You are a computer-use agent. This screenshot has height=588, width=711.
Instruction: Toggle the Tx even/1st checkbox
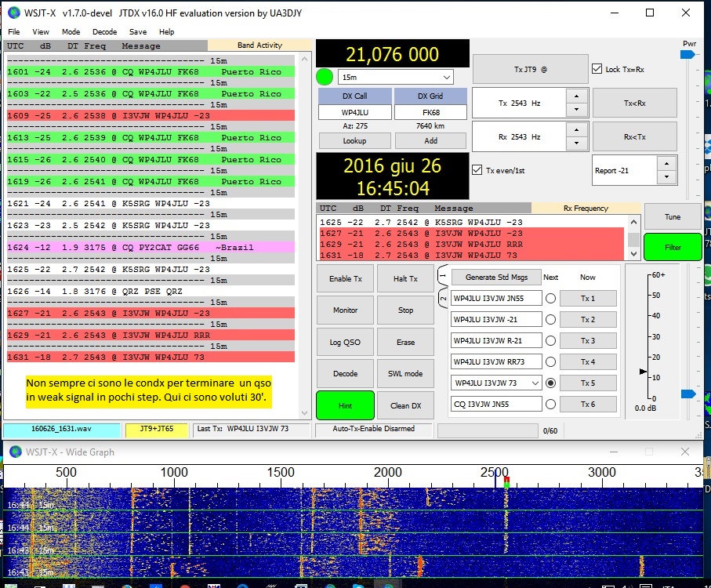477,170
